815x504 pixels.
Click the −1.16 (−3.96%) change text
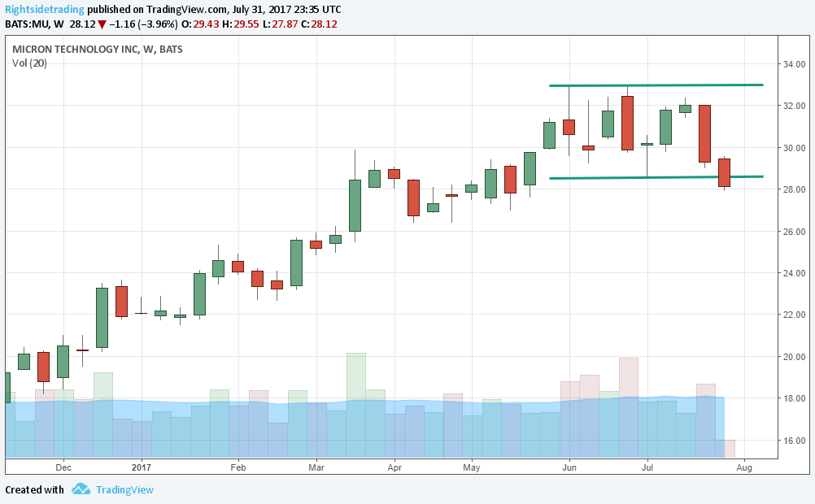(143, 24)
